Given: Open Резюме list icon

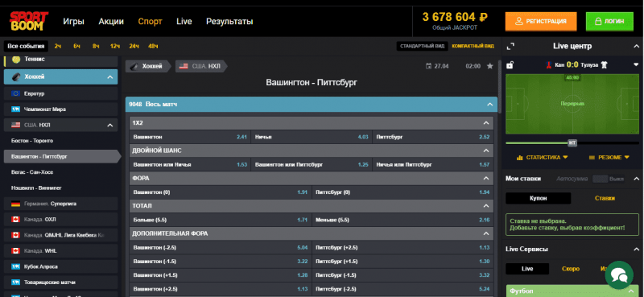Looking at the screenshot, I should 592,157.
